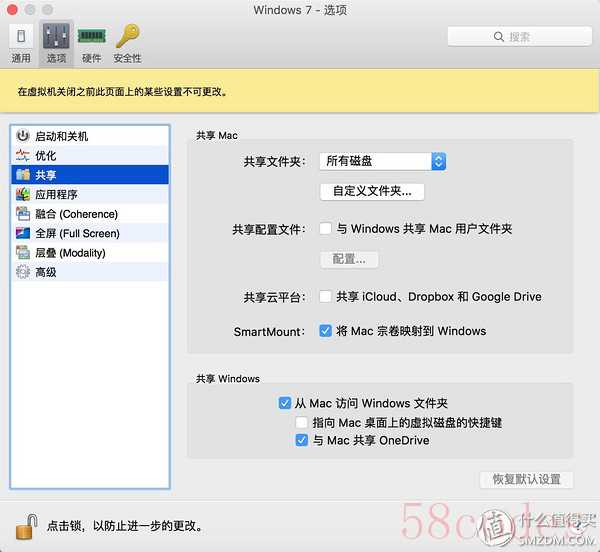Select the 选项 (Options) sliders icon
Image resolution: width=600 pixels, height=552 pixels.
coord(56,36)
